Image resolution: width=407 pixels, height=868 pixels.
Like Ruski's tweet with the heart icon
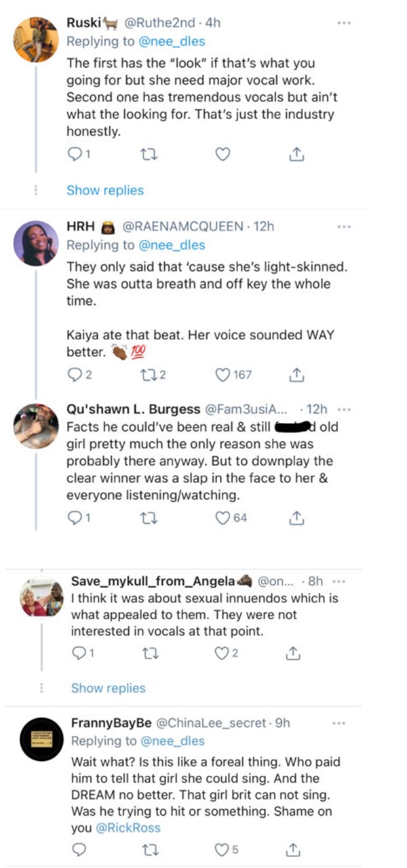click(x=222, y=155)
